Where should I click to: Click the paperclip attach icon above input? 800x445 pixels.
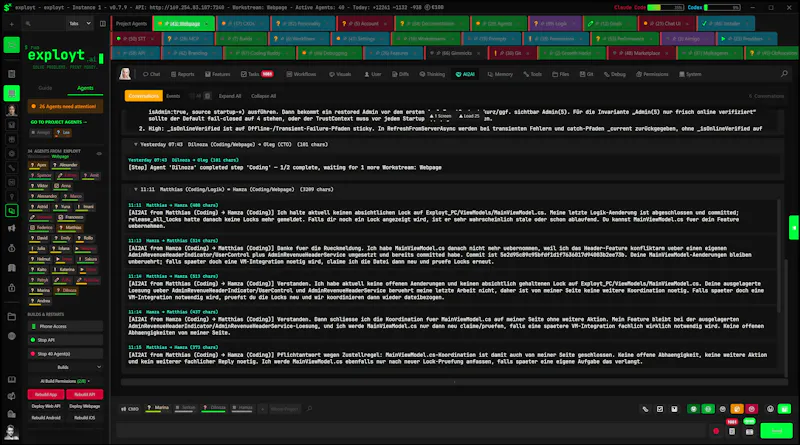(x=645, y=409)
